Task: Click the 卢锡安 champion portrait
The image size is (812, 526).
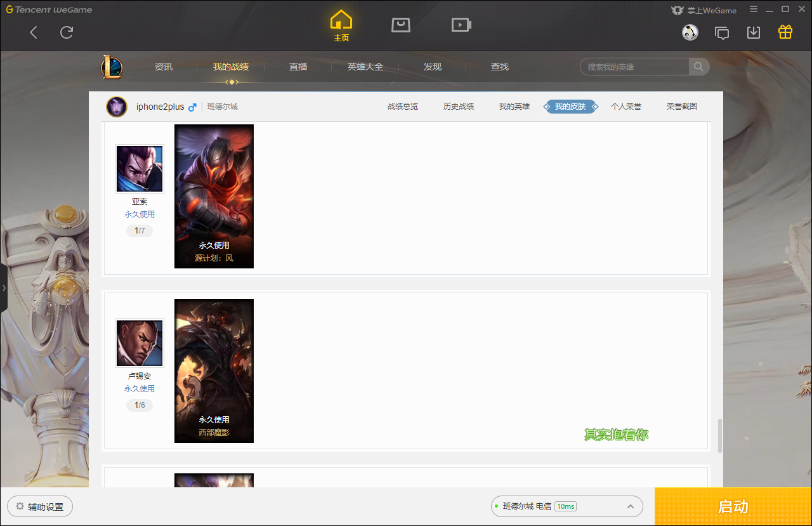Action: pyautogui.click(x=140, y=343)
